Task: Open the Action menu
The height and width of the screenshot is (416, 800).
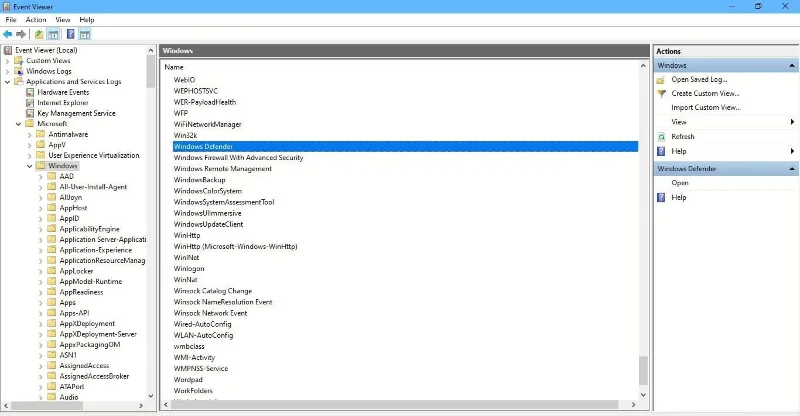Action: click(36, 19)
